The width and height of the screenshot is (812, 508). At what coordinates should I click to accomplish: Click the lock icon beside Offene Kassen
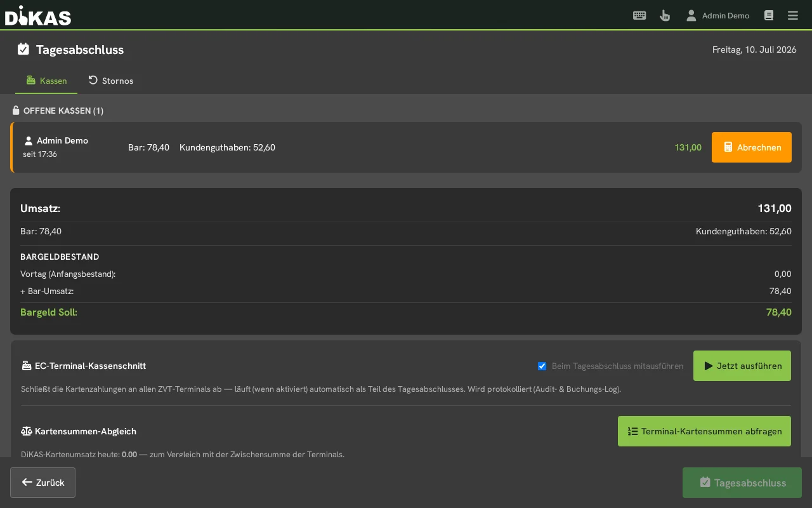16,110
